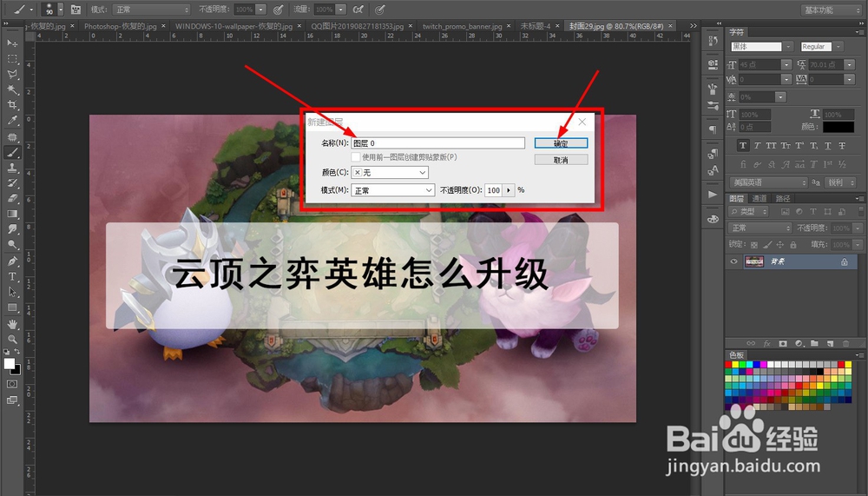Enable airbrush mode in options bar
868x496 pixels.
358,10
